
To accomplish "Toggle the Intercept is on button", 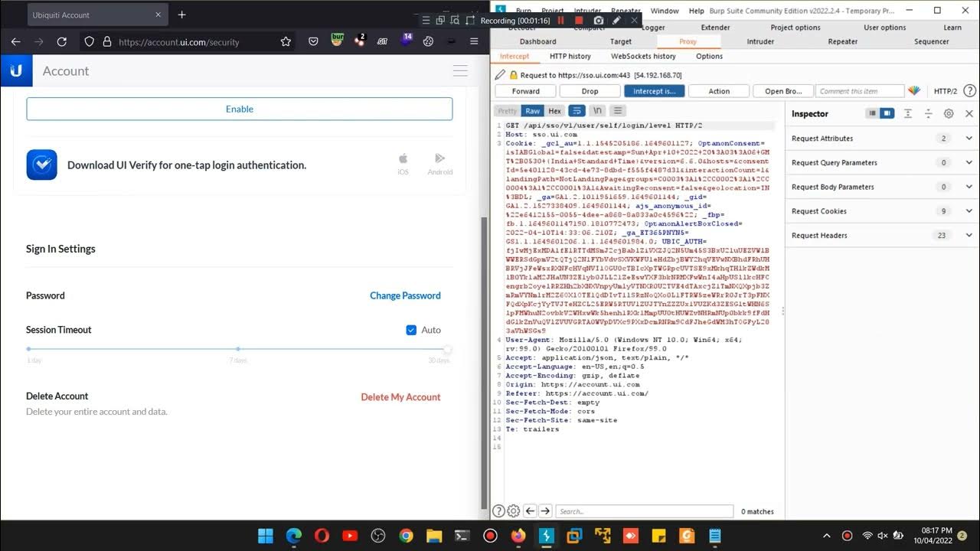I will 654,91.
